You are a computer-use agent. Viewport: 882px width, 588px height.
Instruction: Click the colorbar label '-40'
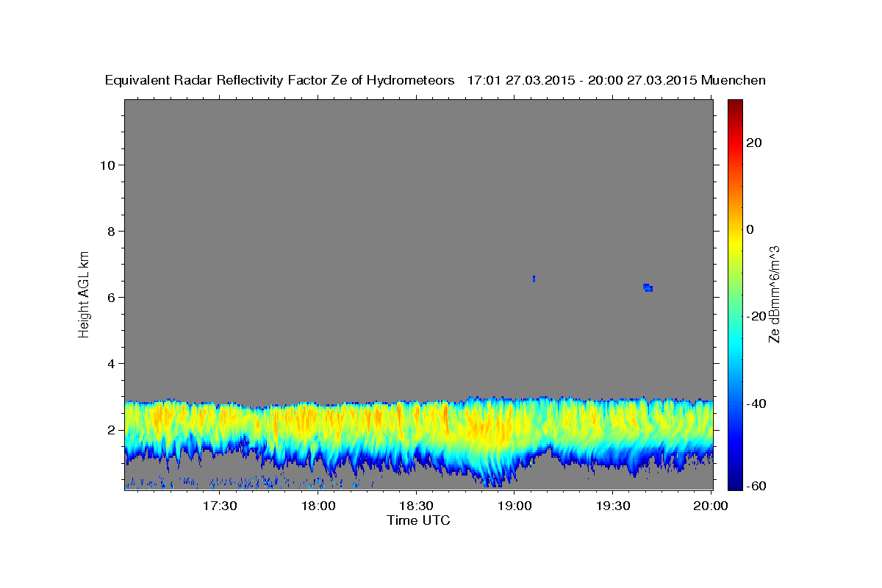[x=756, y=404]
